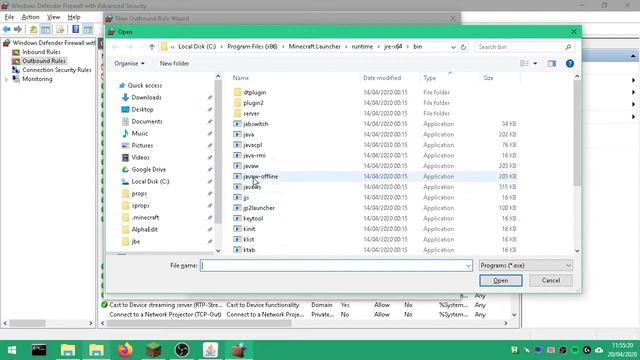Select the ktab application file

(x=249, y=250)
